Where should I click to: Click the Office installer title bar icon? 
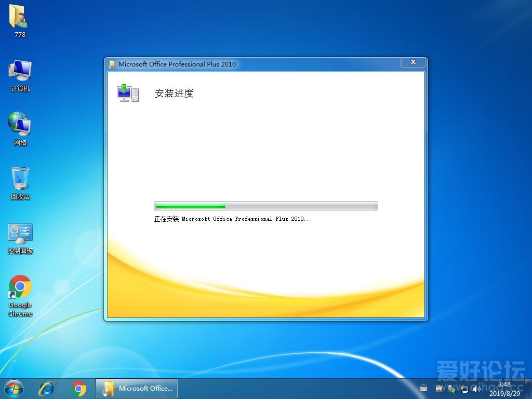click(x=111, y=64)
